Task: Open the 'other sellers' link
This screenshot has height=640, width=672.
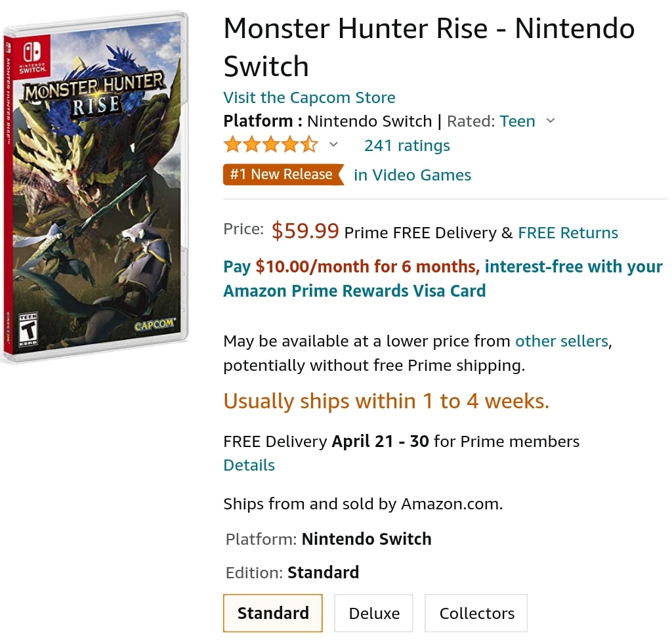Action: click(x=562, y=341)
